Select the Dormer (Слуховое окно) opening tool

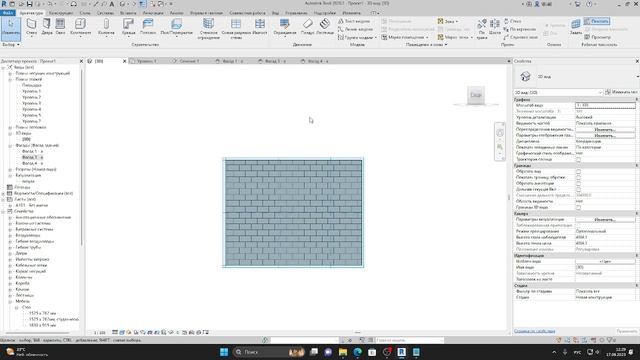coord(520,37)
